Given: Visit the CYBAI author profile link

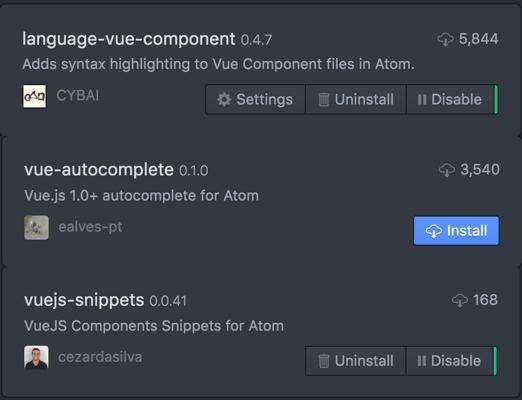Looking at the screenshot, I should (x=78, y=96).
